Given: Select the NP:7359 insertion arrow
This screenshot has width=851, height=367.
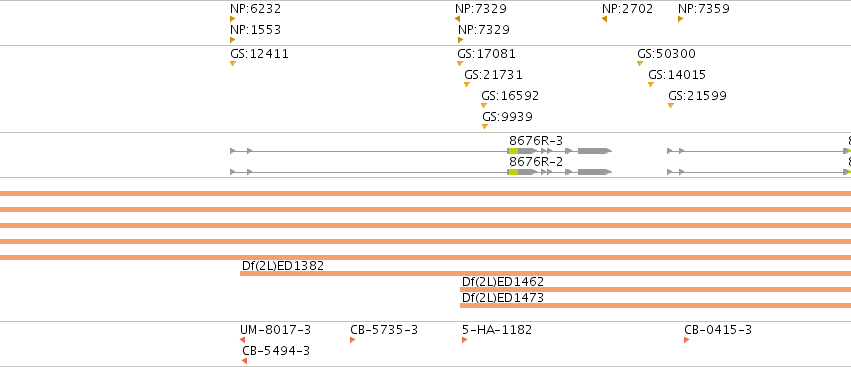Looking at the screenshot, I should coord(681,19).
